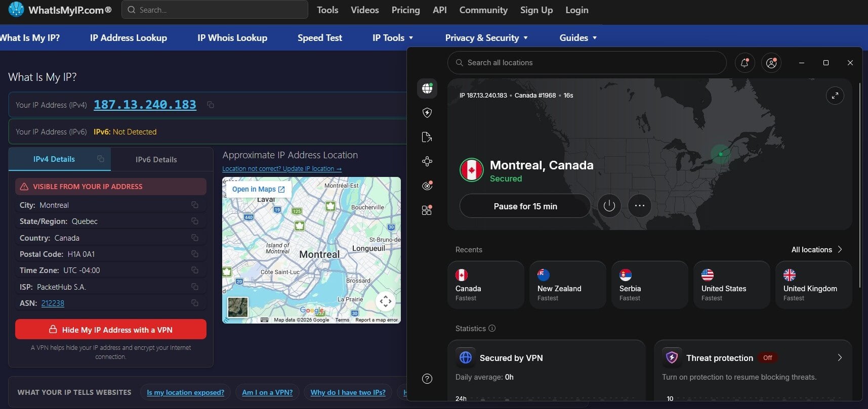Expand the Guides dropdown menu
This screenshot has height=409, width=868.
coord(578,37)
